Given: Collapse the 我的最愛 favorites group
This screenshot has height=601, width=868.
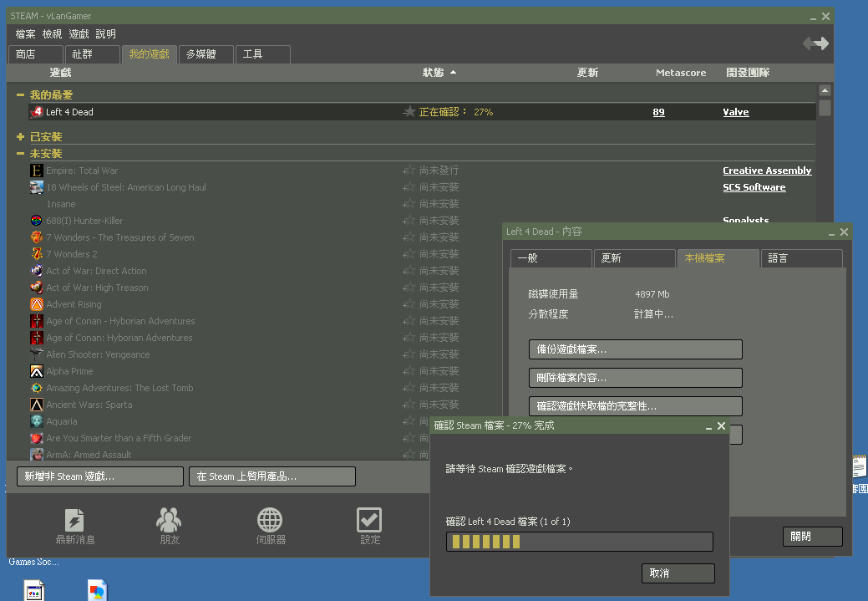Looking at the screenshot, I should (x=20, y=95).
